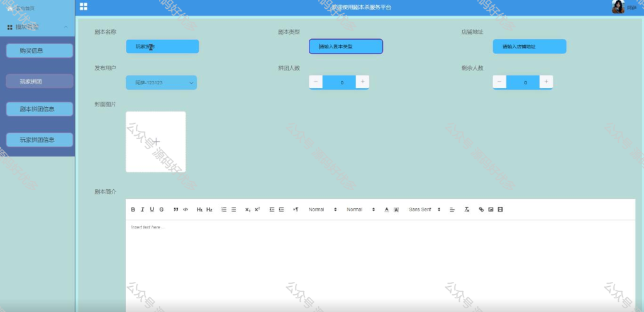The width and height of the screenshot is (644, 312).
Task: Increase 剩余人数 with the plus button
Action: click(x=546, y=82)
